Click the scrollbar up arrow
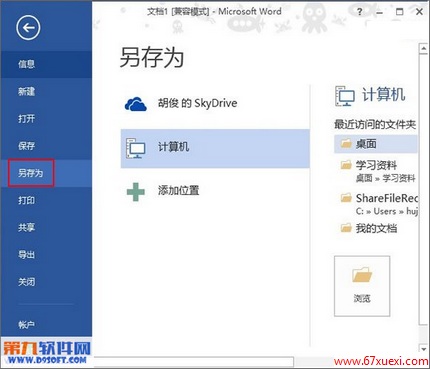This screenshot has height=369, width=430. click(x=424, y=49)
